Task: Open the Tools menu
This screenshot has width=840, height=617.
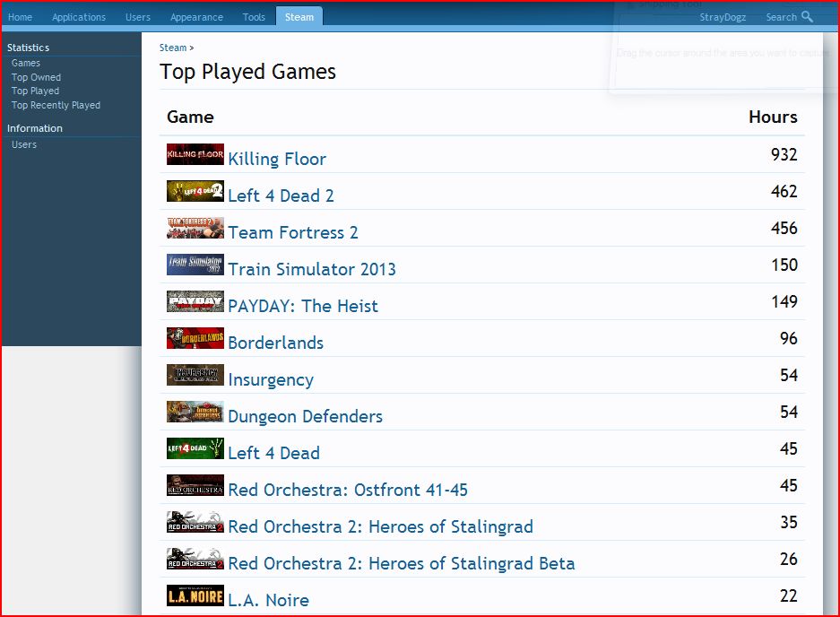Action: point(254,17)
